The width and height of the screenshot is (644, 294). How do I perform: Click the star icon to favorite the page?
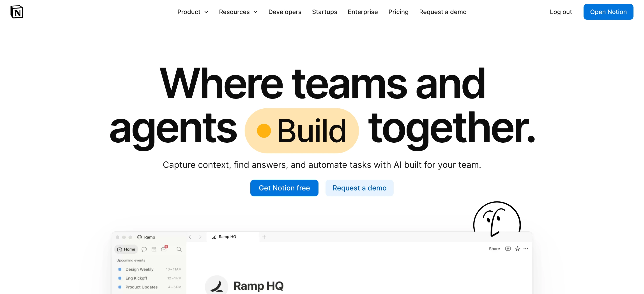[517, 249]
